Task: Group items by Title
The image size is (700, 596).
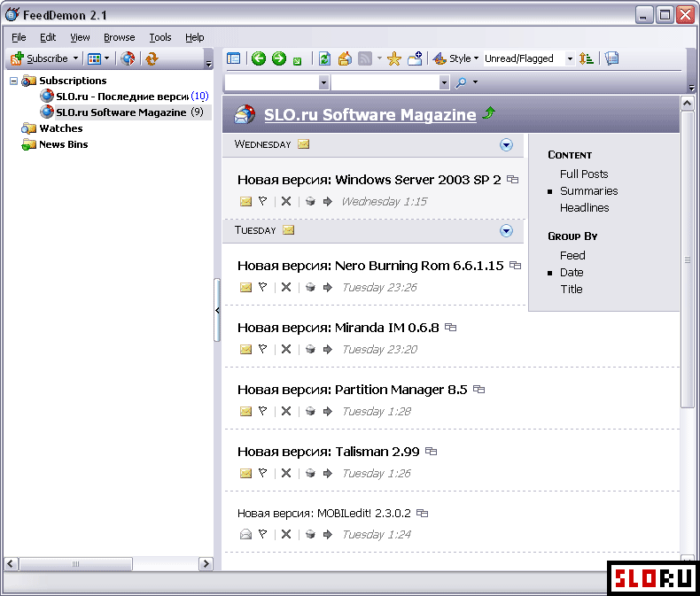Action: (x=572, y=290)
